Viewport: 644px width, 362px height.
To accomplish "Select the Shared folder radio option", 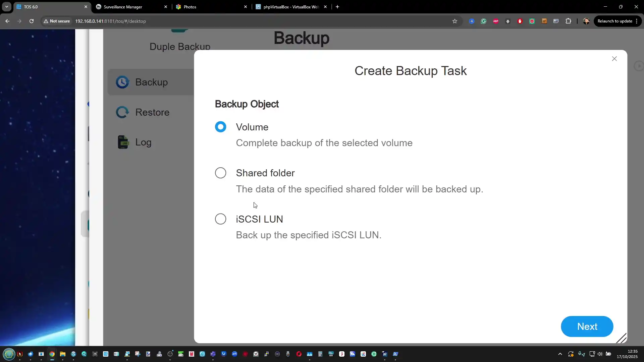I will tap(220, 173).
